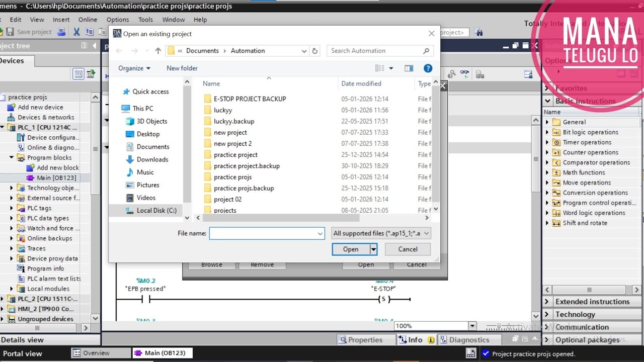Click the Online & diagnostics icon
This screenshot has width=644, height=362.
click(x=21, y=147)
